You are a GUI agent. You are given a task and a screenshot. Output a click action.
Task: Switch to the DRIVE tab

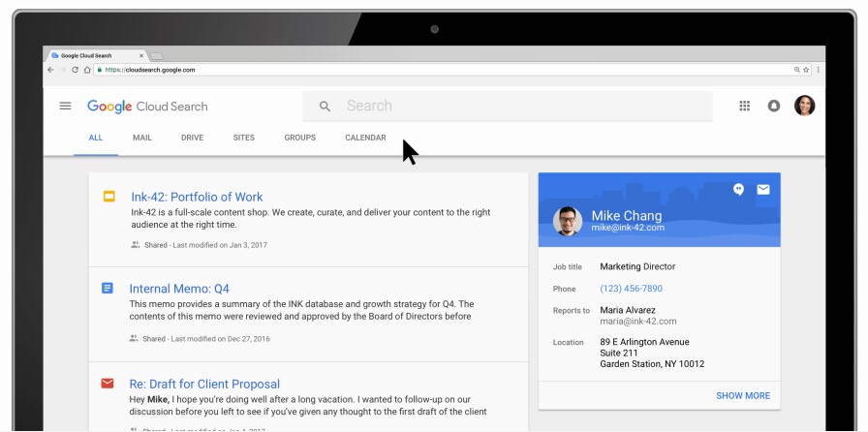[x=192, y=138]
